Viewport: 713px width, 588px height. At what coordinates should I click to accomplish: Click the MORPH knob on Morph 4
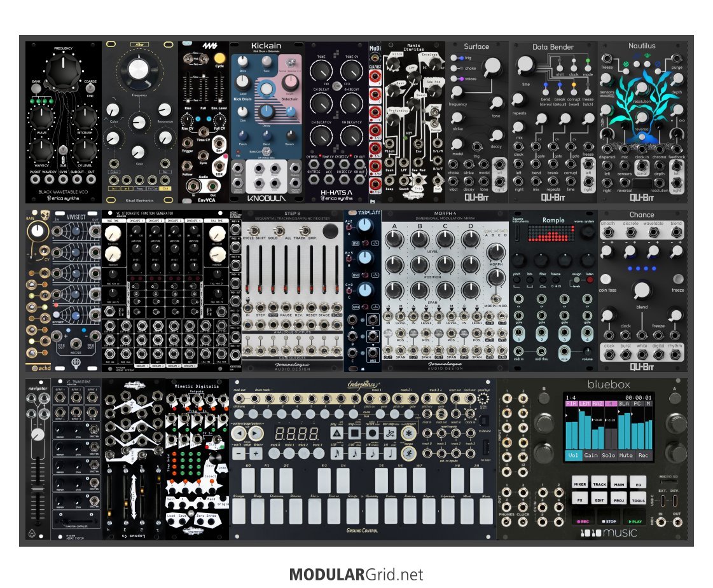(495, 252)
